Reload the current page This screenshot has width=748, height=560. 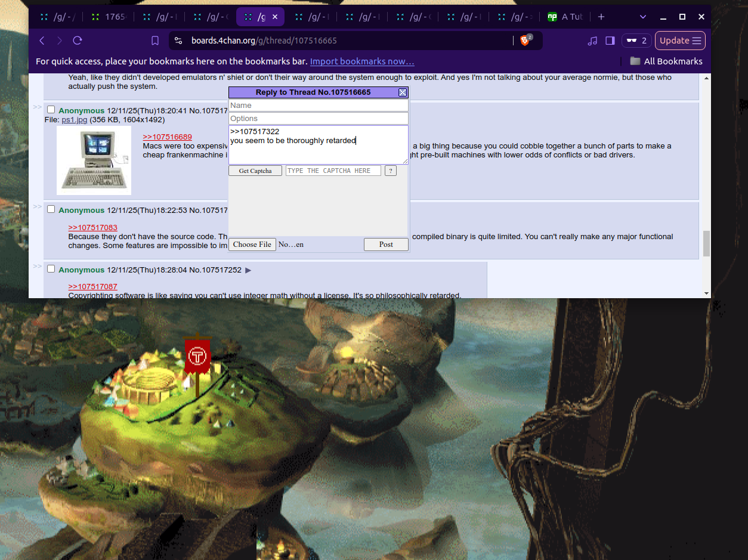[x=77, y=41]
